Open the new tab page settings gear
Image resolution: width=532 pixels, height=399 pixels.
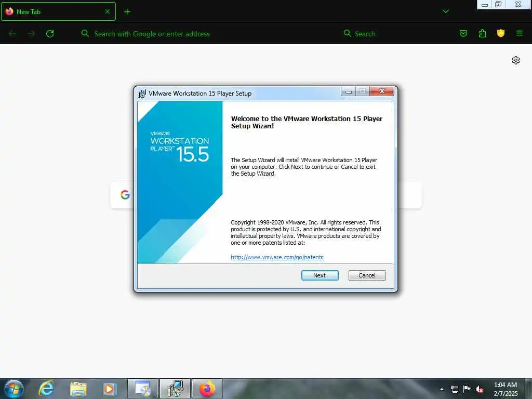pyautogui.click(x=516, y=60)
